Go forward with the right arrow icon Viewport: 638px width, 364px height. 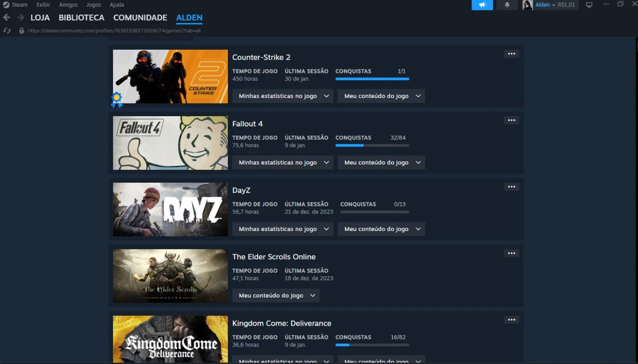point(21,17)
